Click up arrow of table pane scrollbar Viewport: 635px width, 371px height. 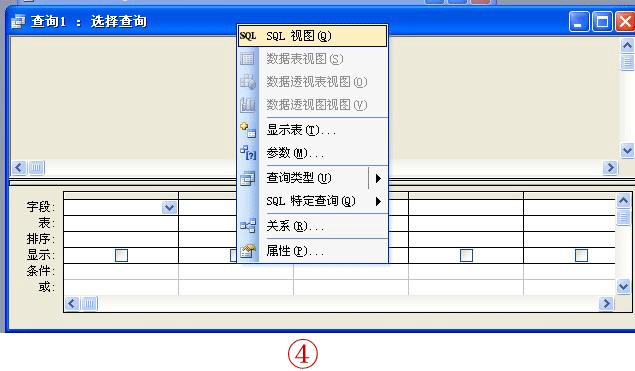tap(627, 45)
